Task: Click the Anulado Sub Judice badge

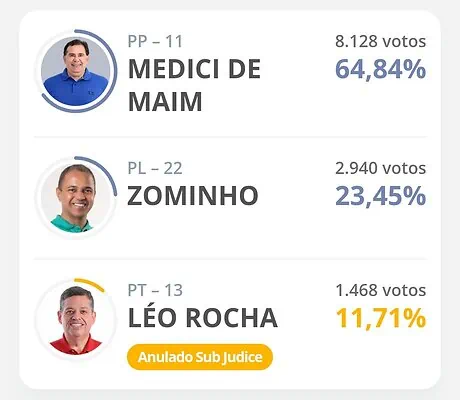Action: click(x=200, y=357)
